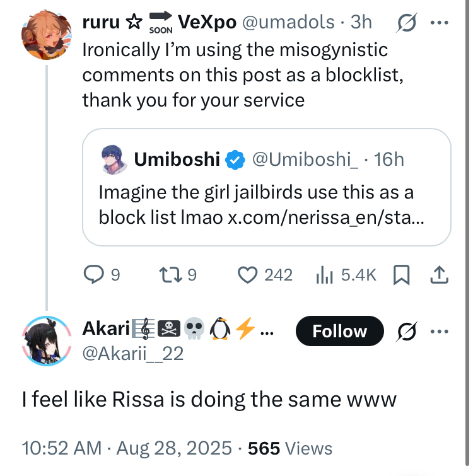The height and width of the screenshot is (476, 473).
Task: Share ruru's post via share icon
Action: [x=439, y=274]
